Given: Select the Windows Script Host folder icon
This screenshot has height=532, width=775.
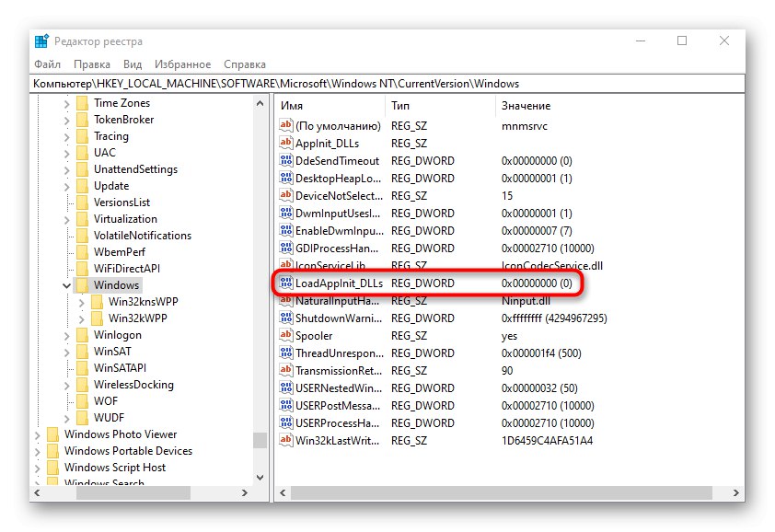Looking at the screenshot, I should 52,468.
